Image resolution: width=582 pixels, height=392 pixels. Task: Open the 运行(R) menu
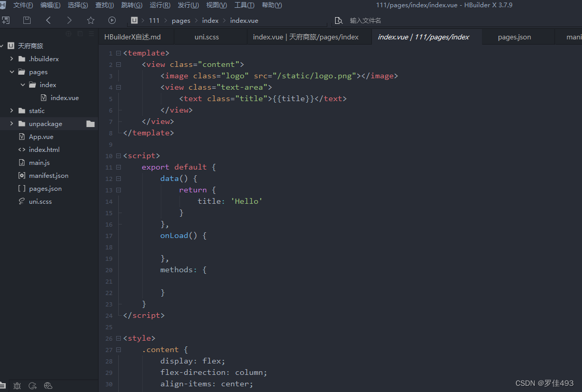[160, 5]
